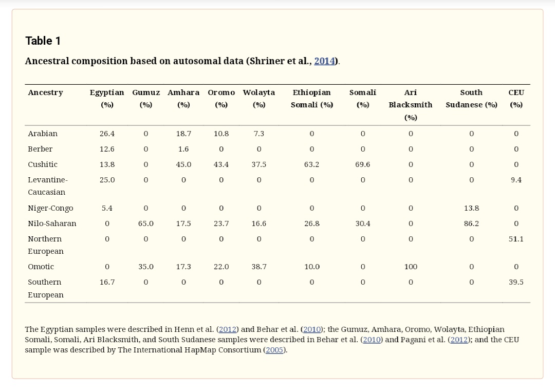Click the 'Cushitic' row label
Image resolution: width=555 pixels, height=392 pixels.
coord(43,164)
